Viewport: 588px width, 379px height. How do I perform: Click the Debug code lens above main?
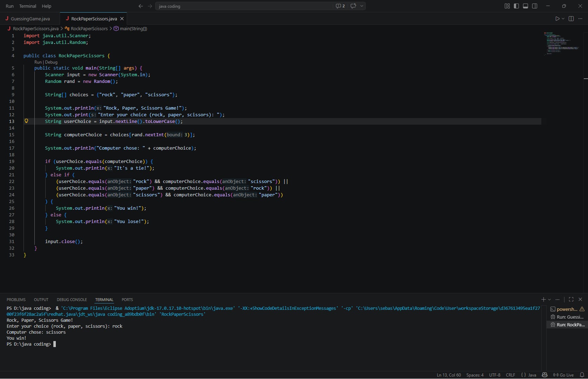pos(51,62)
